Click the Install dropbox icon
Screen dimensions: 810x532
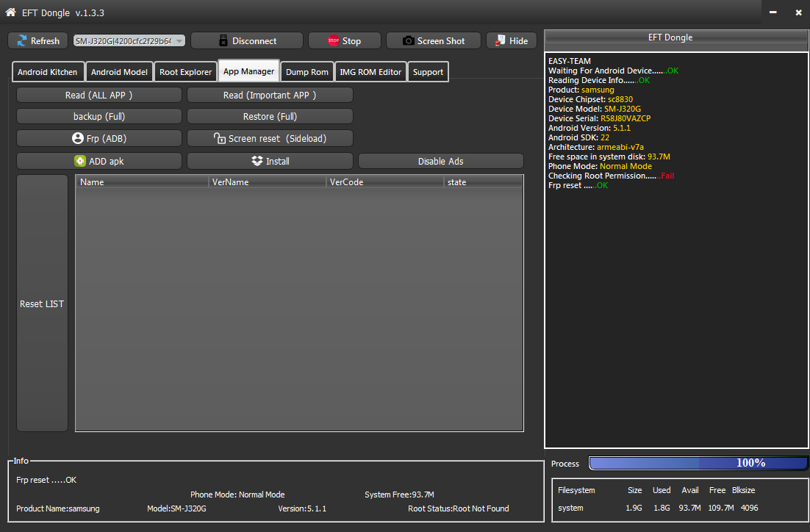(257, 161)
